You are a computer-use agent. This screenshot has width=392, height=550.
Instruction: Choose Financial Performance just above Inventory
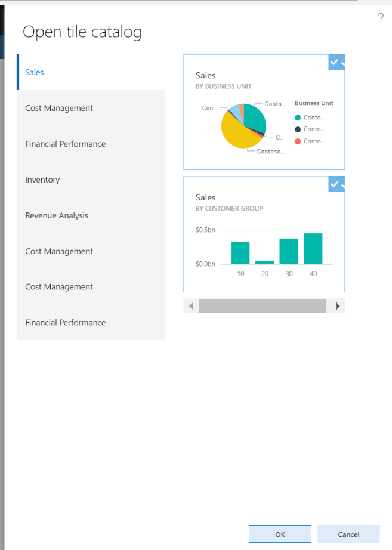point(65,144)
